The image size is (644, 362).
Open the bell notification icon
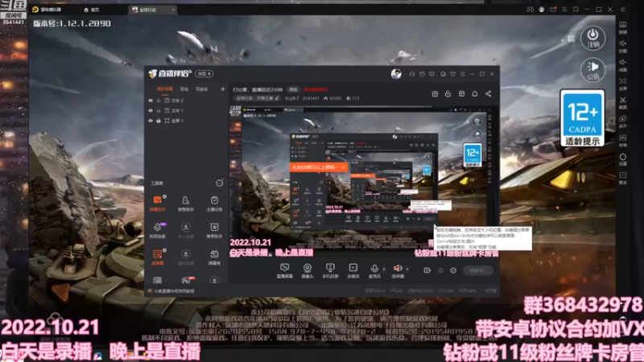(475, 94)
